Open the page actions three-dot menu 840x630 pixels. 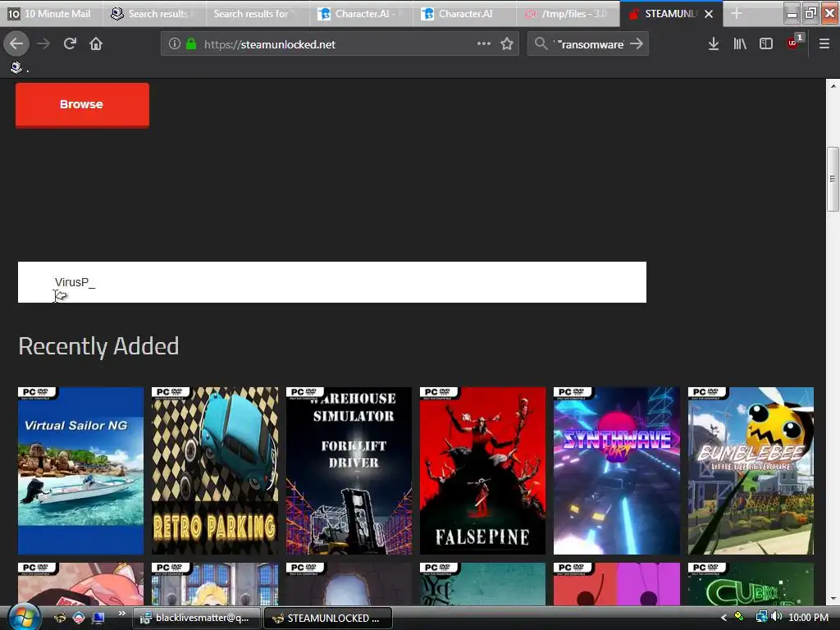point(484,43)
